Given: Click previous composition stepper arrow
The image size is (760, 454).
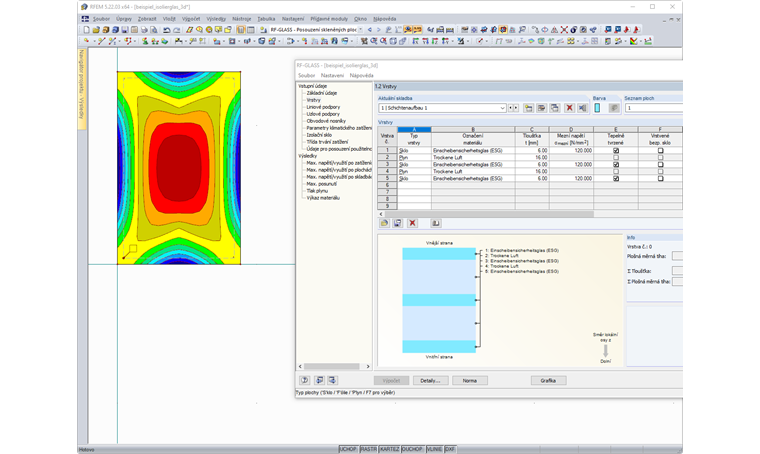Looking at the screenshot, I should (510, 108).
